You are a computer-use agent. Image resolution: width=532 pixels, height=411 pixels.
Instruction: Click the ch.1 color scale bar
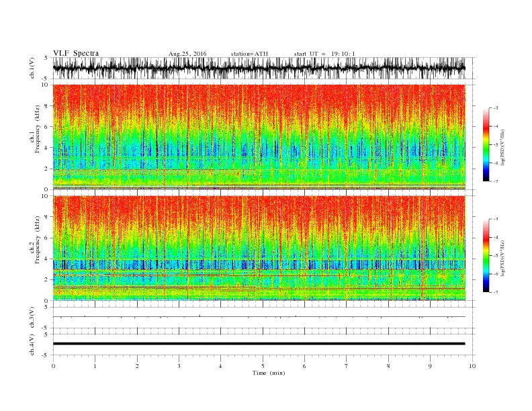(x=486, y=144)
